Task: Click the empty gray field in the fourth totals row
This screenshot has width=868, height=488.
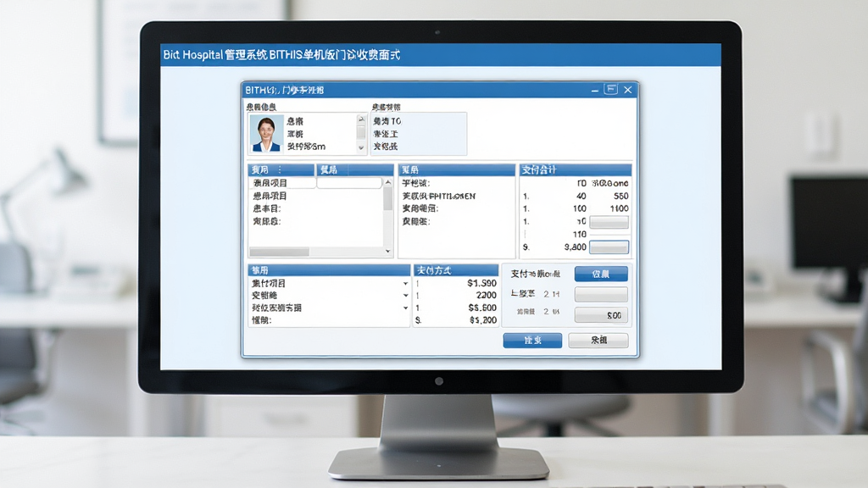Action: tap(609, 222)
